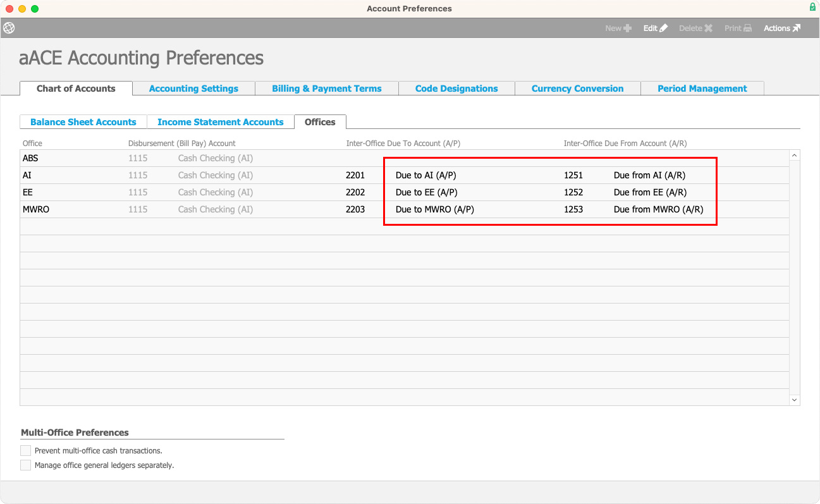The width and height of the screenshot is (820, 504).
Task: Click the New record plus button
Action: point(618,28)
